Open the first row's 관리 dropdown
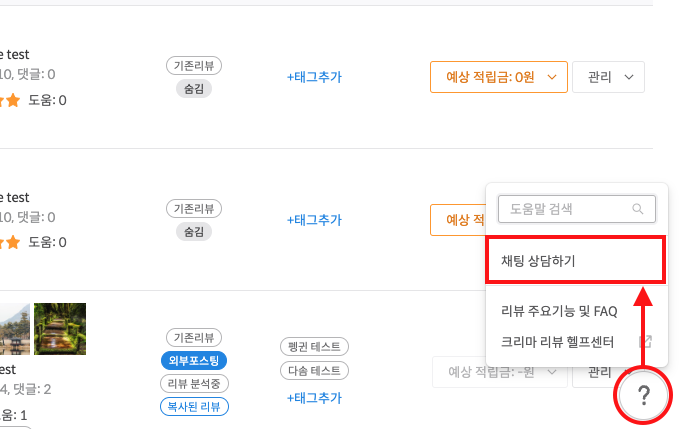The width and height of the screenshot is (681, 429). click(x=608, y=77)
